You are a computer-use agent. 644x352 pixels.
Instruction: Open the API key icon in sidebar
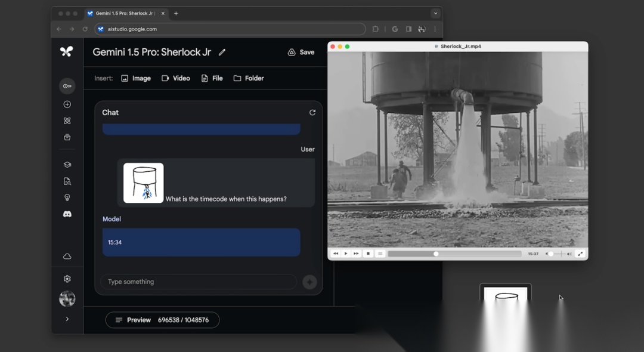pos(67,86)
